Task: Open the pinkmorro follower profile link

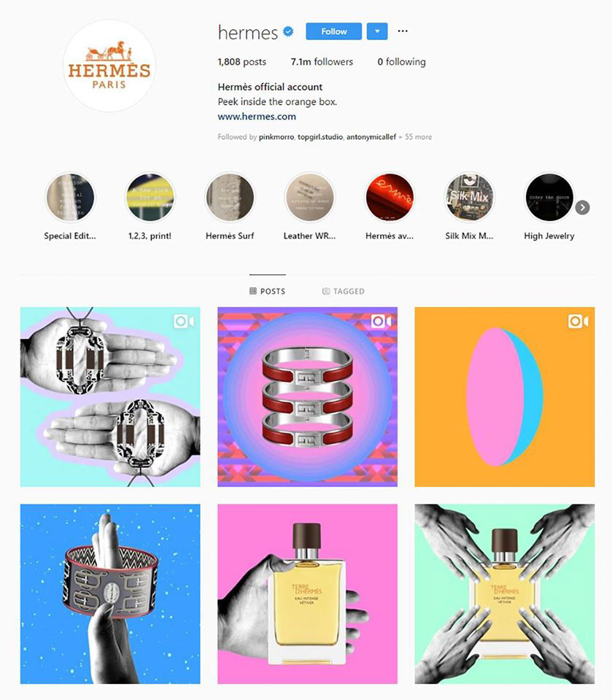Action: point(276,137)
